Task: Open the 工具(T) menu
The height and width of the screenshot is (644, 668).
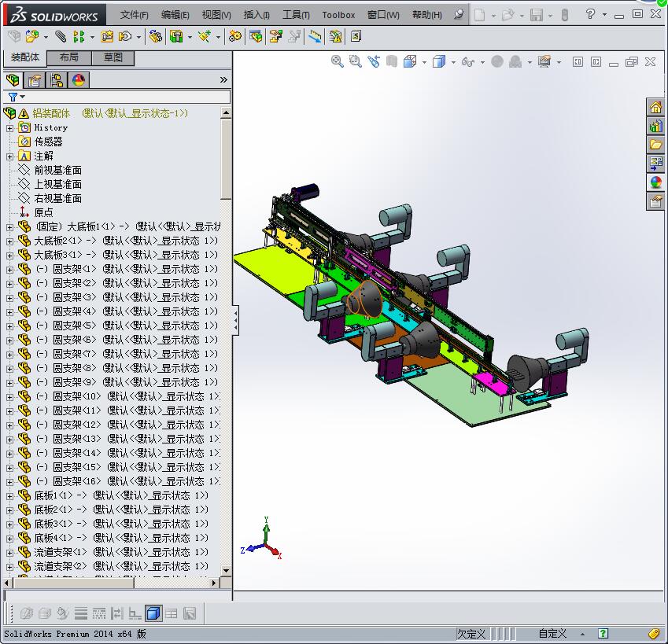Action: [296, 15]
